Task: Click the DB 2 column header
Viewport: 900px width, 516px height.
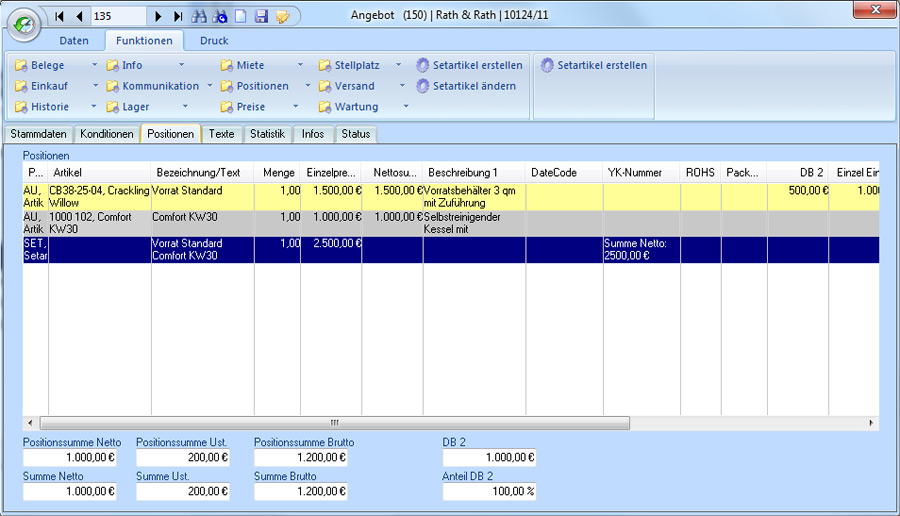Action: (x=798, y=173)
